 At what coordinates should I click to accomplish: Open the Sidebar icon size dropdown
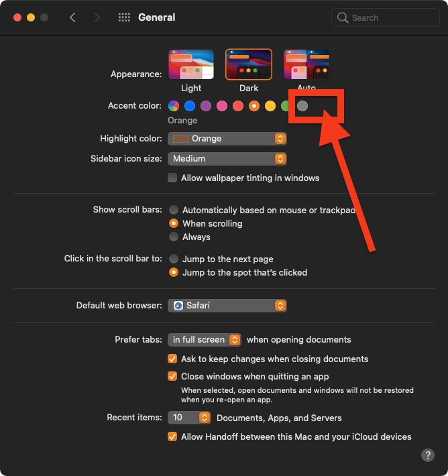[227, 159]
